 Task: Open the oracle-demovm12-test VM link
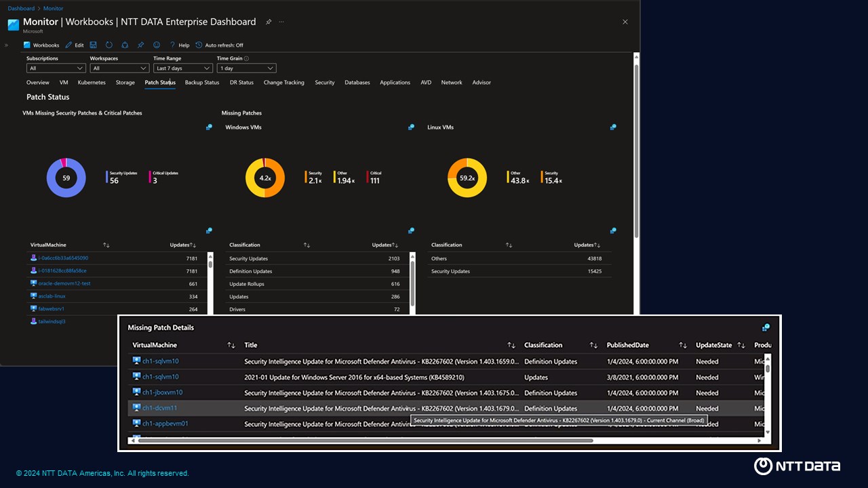pyautogui.click(x=64, y=283)
